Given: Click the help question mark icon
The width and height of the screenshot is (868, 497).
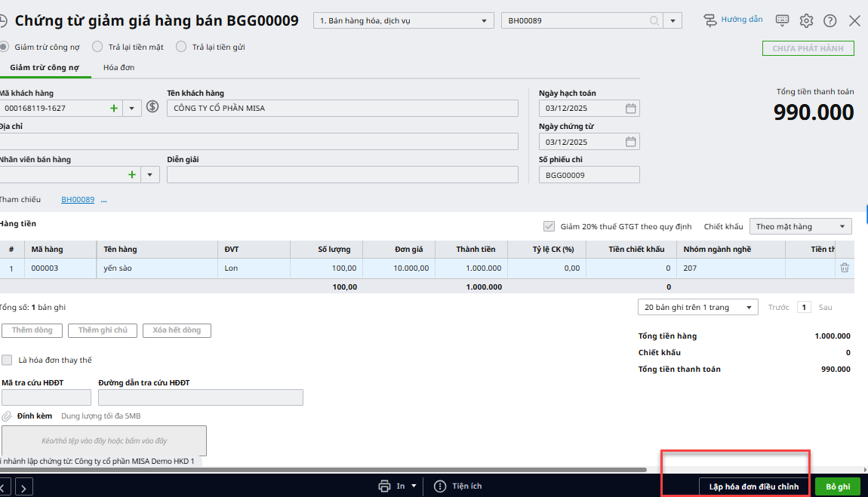Looking at the screenshot, I should [830, 20].
